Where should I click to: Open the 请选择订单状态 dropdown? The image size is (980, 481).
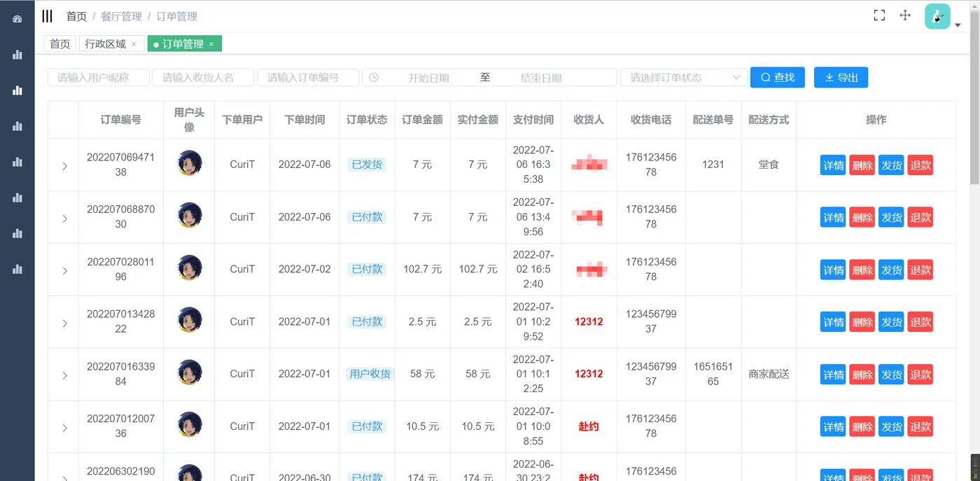coord(683,78)
